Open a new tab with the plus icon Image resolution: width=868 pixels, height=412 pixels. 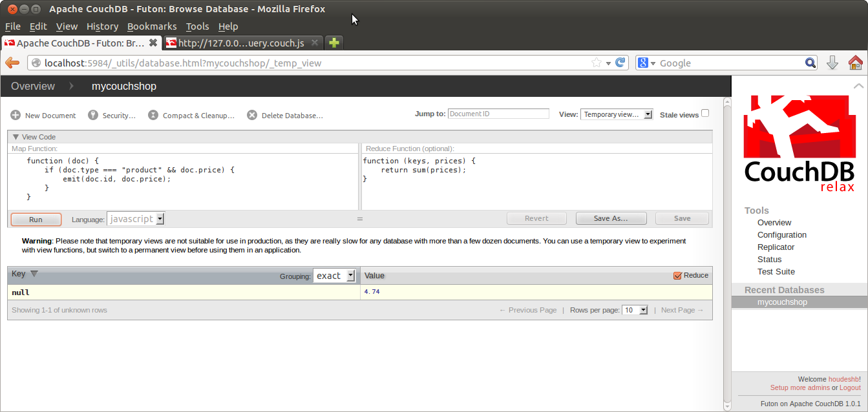(334, 43)
